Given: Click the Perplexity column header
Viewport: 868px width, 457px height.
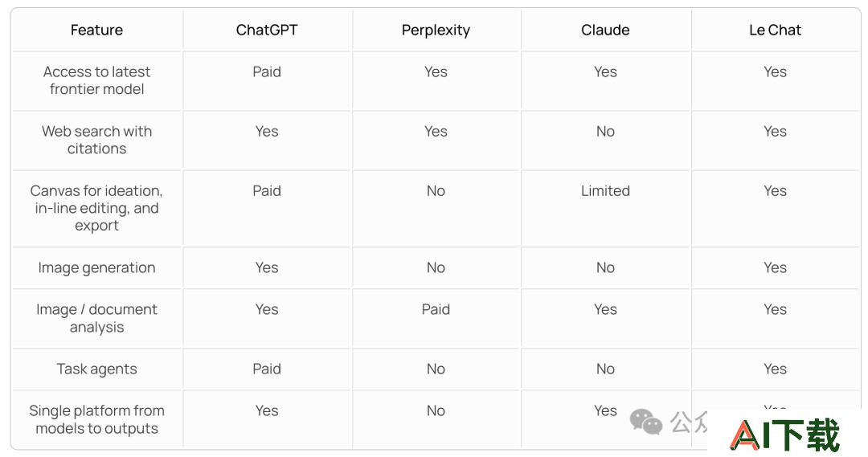Looking at the screenshot, I should click(436, 31).
